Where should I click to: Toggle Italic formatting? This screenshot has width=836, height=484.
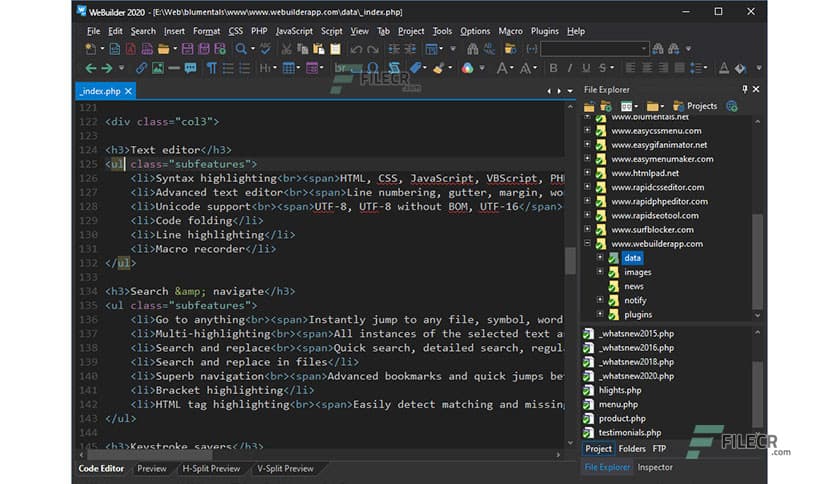click(x=569, y=68)
